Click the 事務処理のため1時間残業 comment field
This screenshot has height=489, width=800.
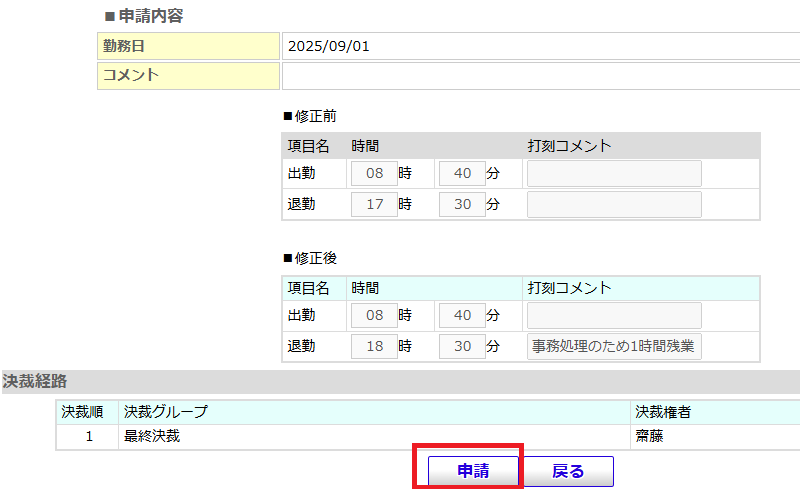click(x=614, y=347)
